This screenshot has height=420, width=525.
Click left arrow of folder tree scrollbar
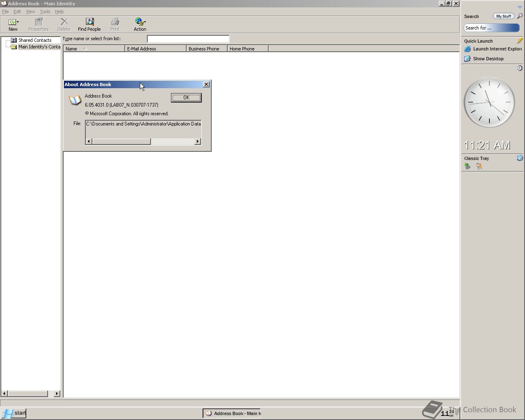(5, 393)
